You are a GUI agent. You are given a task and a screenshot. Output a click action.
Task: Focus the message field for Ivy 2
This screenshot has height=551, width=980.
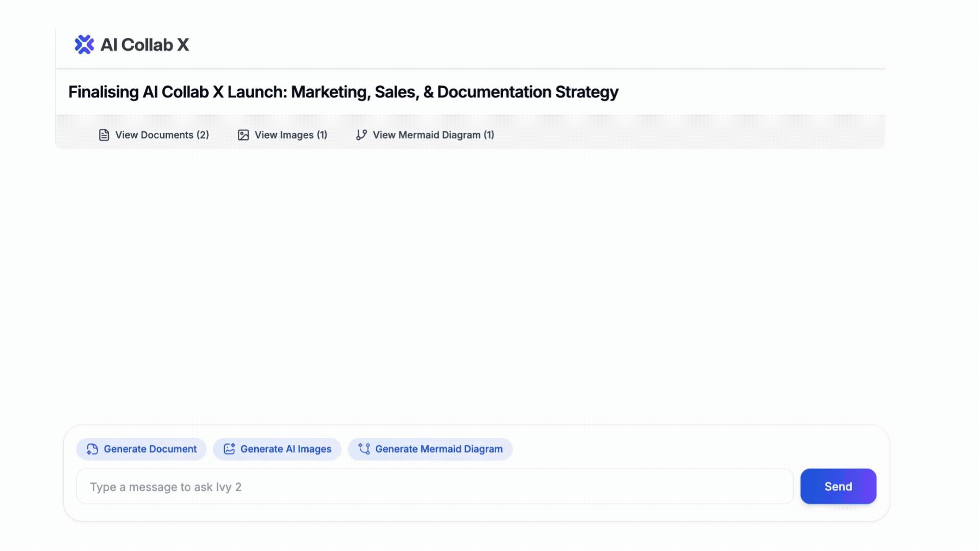coord(434,487)
